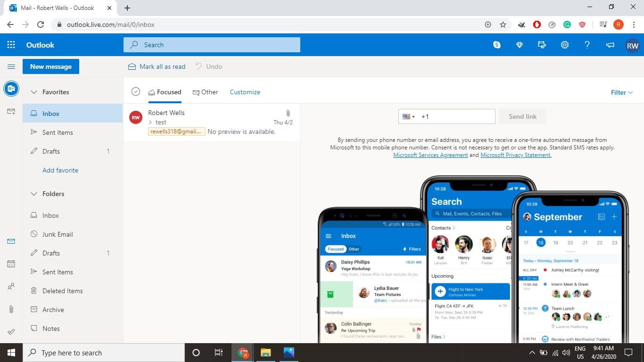Open Drafts under Favorites
This screenshot has height=362, width=644.
73,151
